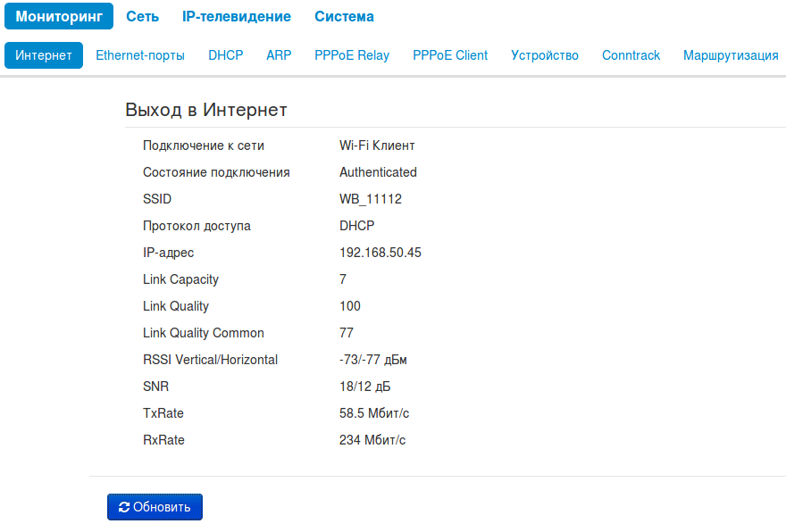
Task: Open the Conntrack tab
Action: (631, 55)
